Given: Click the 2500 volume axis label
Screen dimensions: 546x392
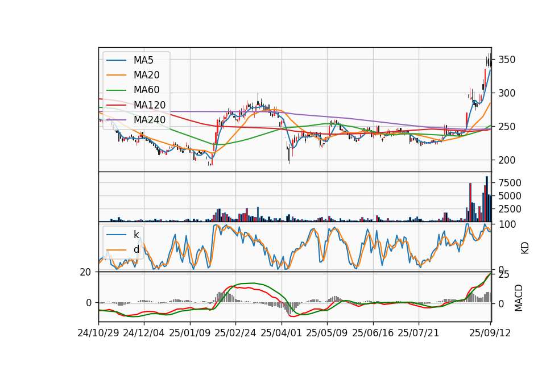Looking at the screenshot, I should pos(510,209).
